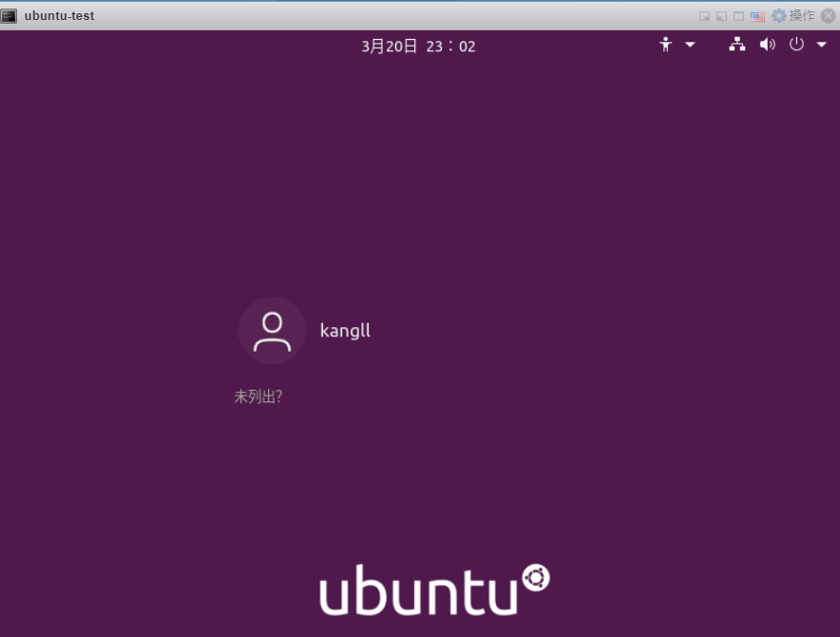Click the power icon in top bar
Viewport: 840px width, 637px height.
pyautogui.click(x=796, y=44)
